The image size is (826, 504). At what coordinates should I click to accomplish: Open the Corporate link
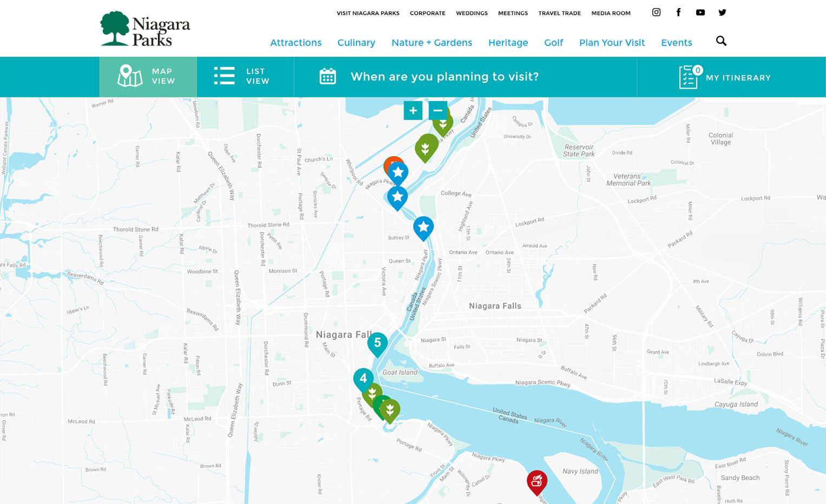click(x=428, y=13)
